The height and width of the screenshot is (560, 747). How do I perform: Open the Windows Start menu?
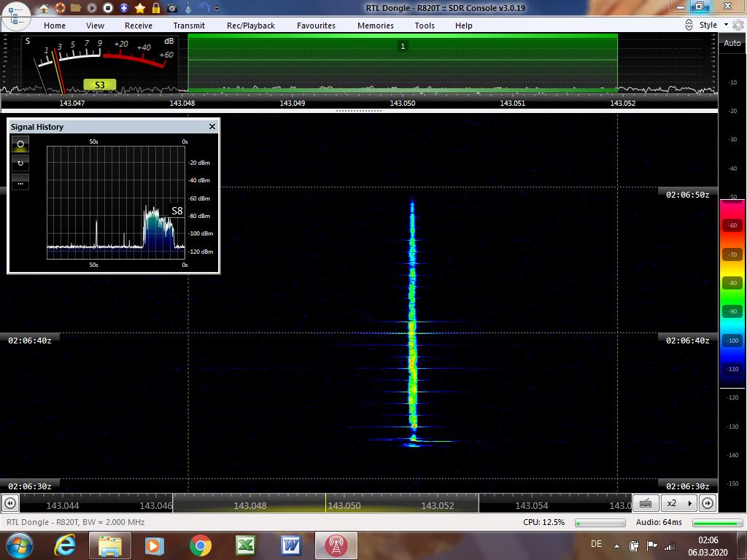coord(18,545)
